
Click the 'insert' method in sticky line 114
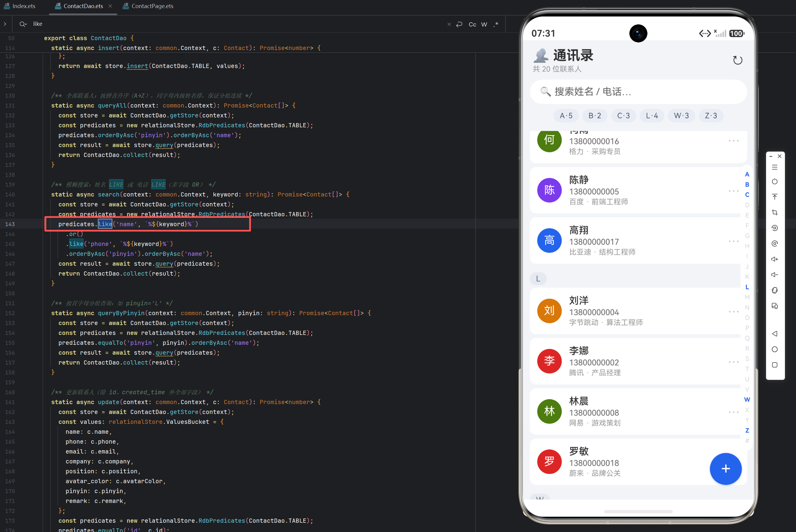(x=108, y=48)
